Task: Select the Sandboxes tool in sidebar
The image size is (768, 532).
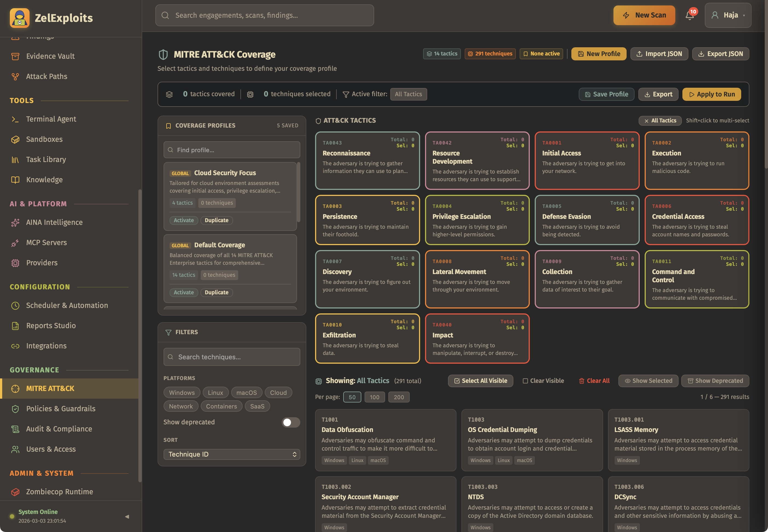Action: 44,139
